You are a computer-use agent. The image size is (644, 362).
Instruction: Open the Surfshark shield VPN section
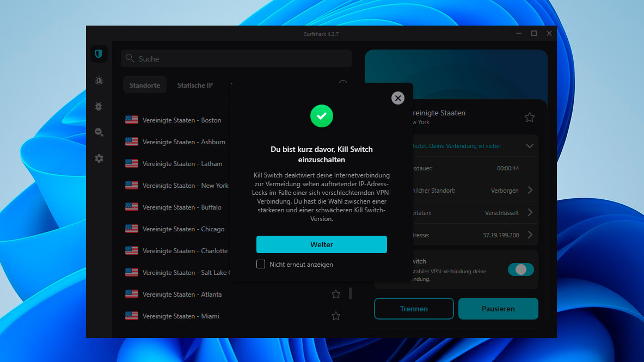(99, 54)
